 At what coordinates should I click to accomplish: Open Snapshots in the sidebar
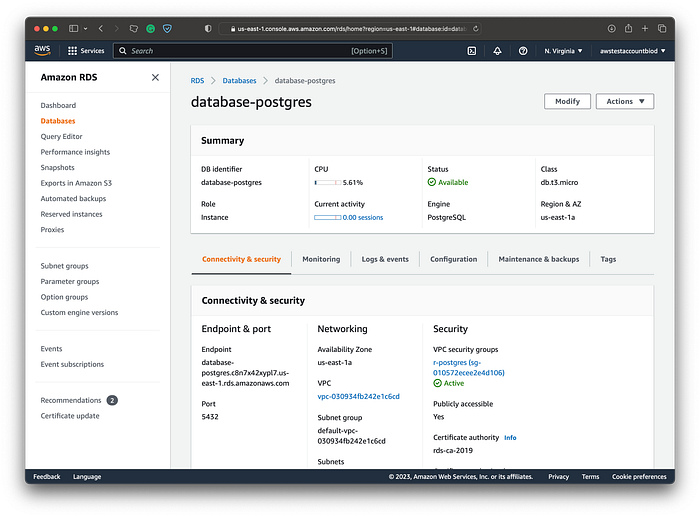coord(58,167)
